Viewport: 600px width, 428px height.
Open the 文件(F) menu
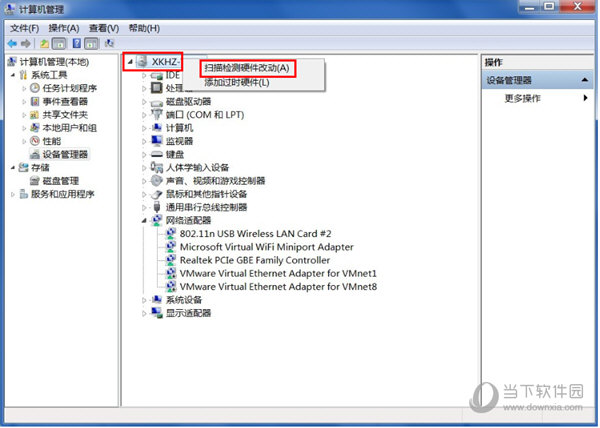[x=24, y=28]
